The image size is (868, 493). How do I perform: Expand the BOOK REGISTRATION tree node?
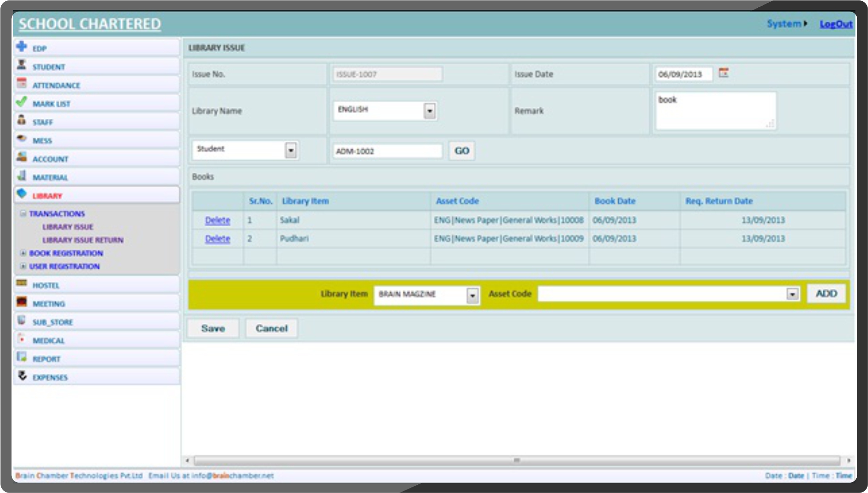(23, 253)
